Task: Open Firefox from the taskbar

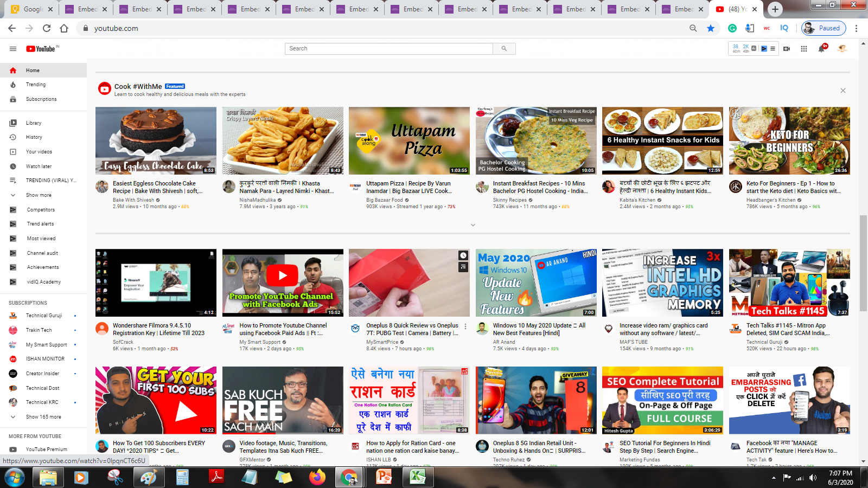Action: 317,477
